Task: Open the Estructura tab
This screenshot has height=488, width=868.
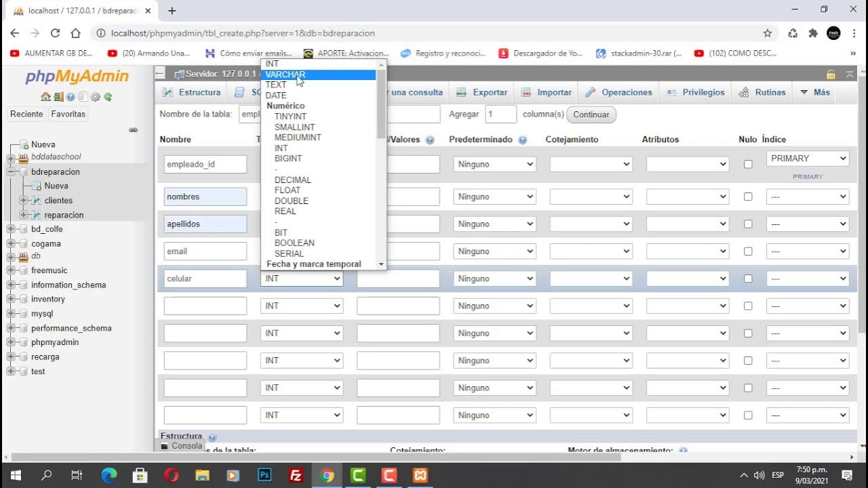Action: (x=191, y=92)
